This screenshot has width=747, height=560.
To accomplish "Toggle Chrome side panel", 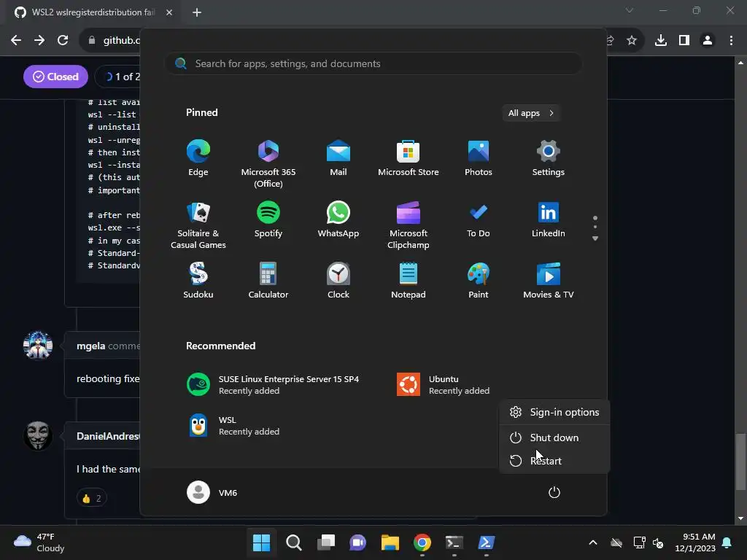I will pyautogui.click(x=684, y=41).
